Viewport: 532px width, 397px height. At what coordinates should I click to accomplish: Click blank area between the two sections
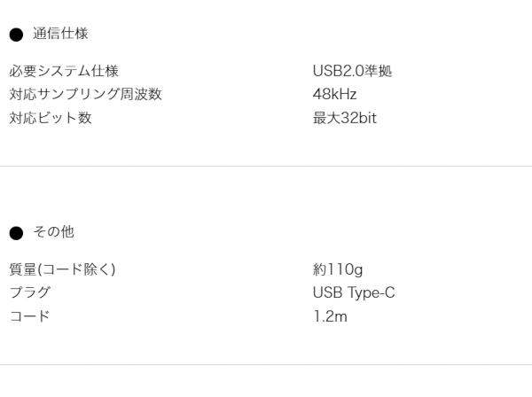266,195
